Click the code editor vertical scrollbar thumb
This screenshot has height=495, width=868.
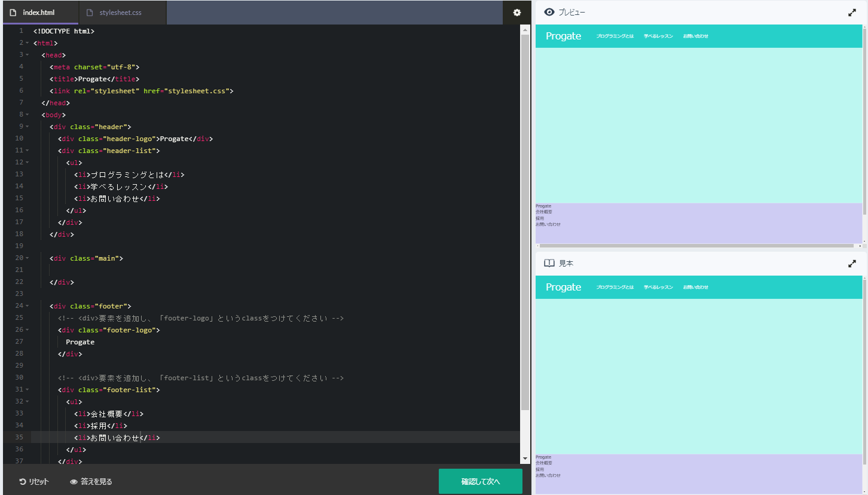point(525,222)
